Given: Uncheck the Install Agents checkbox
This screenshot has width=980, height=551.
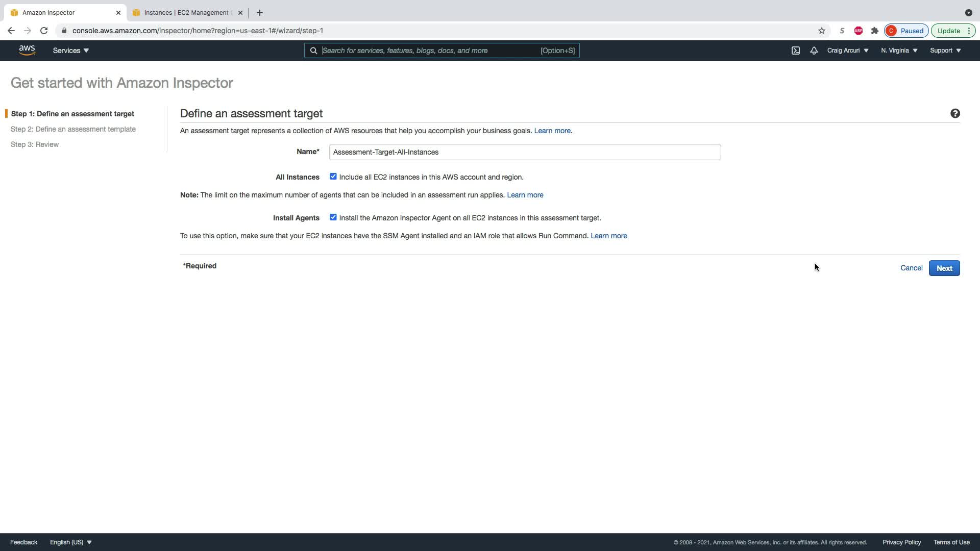Looking at the screenshot, I should (333, 217).
